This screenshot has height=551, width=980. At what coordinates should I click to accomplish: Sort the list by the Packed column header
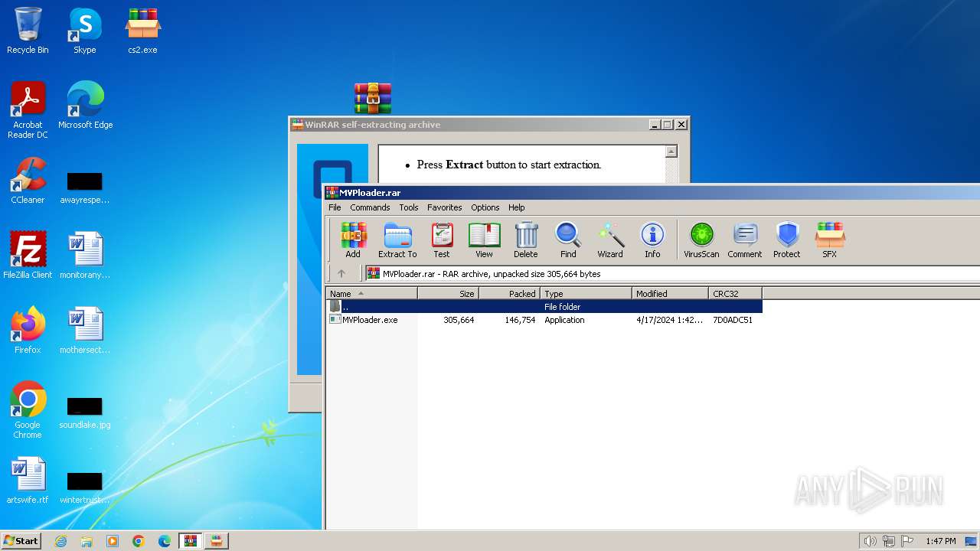(510, 293)
